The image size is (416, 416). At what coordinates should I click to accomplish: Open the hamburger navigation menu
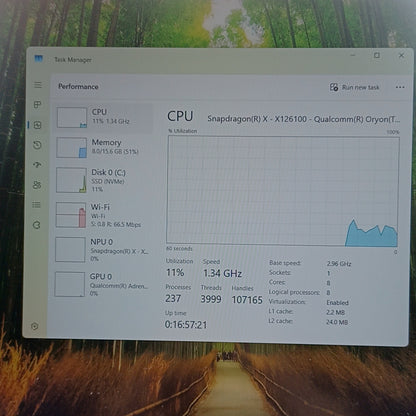tap(38, 85)
